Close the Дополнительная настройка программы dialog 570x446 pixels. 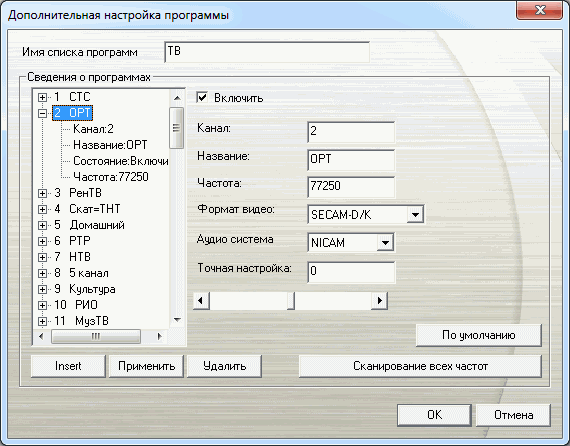(x=539, y=11)
